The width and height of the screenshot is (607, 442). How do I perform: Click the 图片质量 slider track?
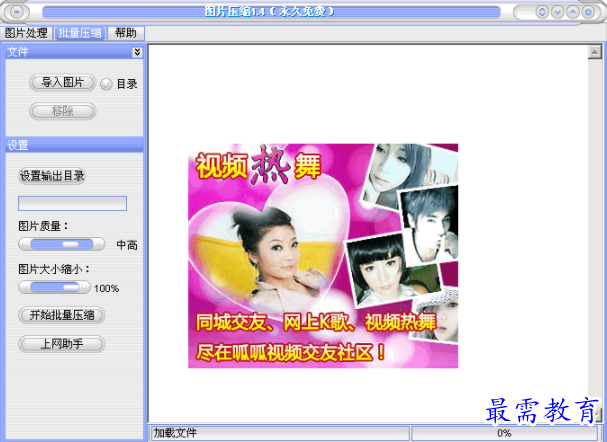62,244
